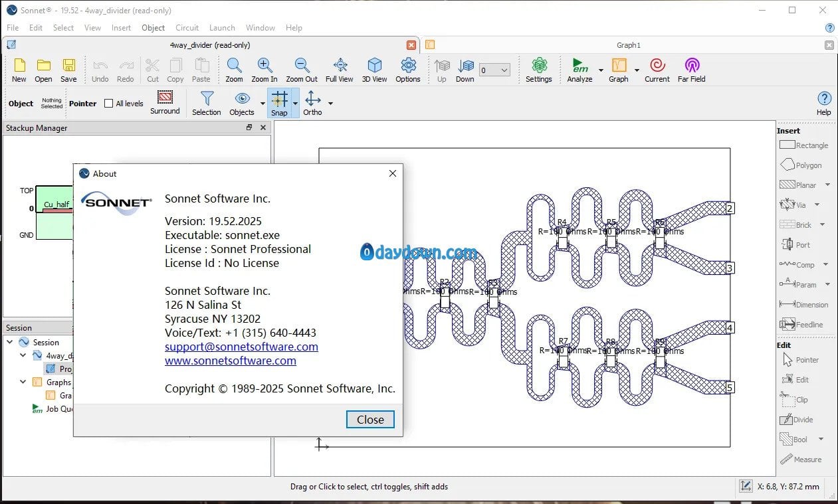
Task: Open the File menu
Action: pyautogui.click(x=13, y=28)
